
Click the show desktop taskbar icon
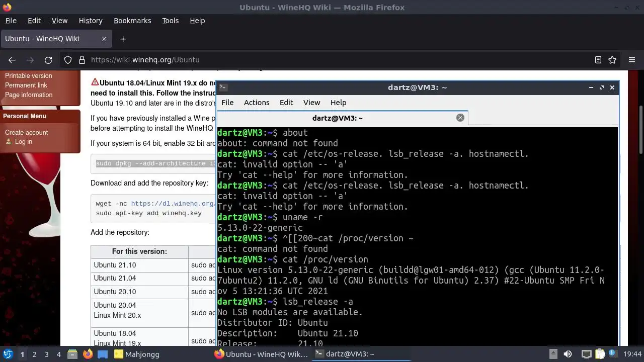103,354
